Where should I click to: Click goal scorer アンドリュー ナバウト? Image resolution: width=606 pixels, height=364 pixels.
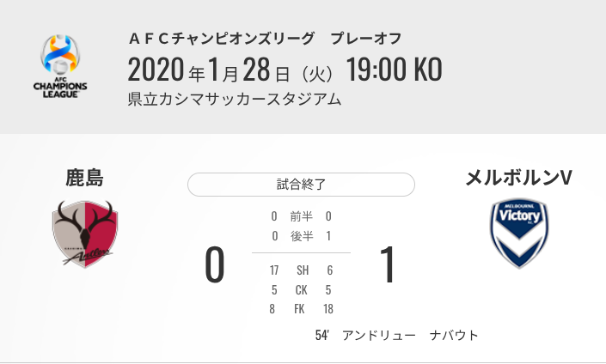pyautogui.click(x=410, y=335)
